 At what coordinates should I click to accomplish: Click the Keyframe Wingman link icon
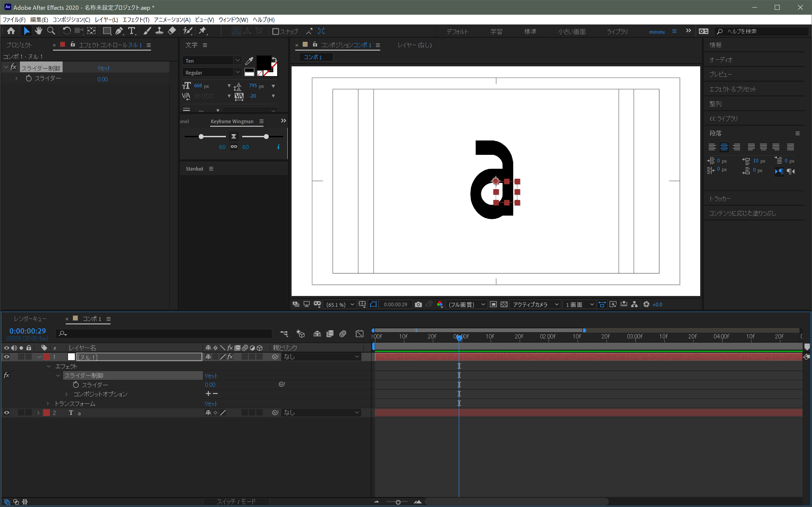pos(234,147)
